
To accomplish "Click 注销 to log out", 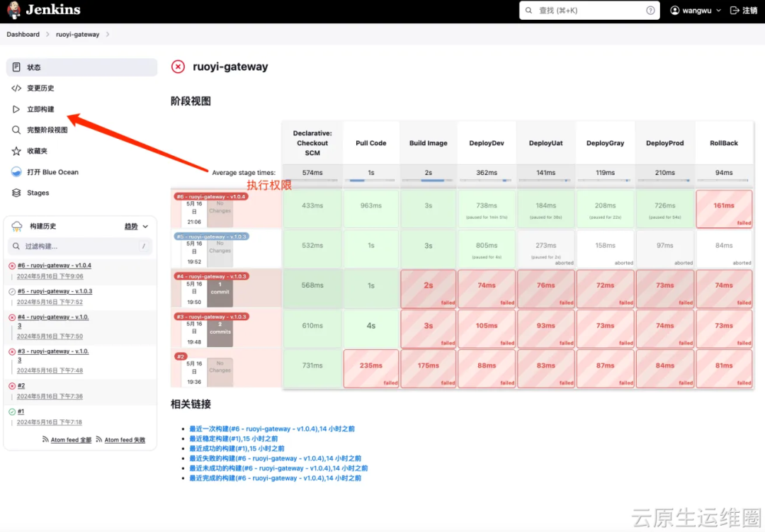I will [748, 11].
